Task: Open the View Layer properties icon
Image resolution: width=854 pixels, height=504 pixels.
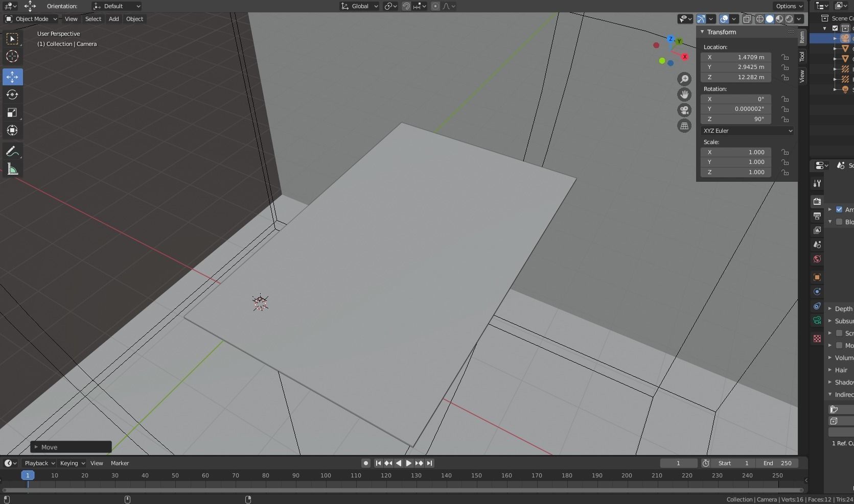Action: 817,230
